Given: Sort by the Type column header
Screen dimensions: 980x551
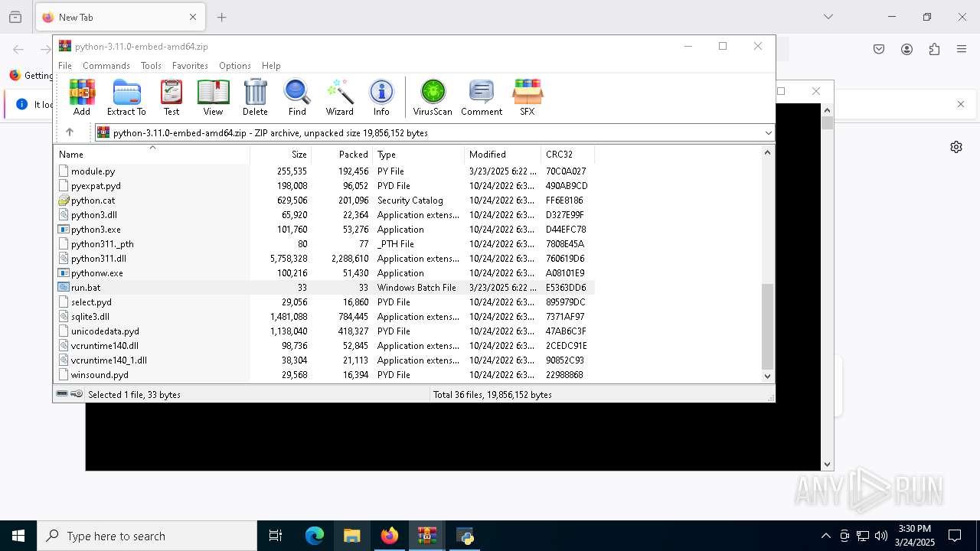Looking at the screenshot, I should [x=419, y=154].
